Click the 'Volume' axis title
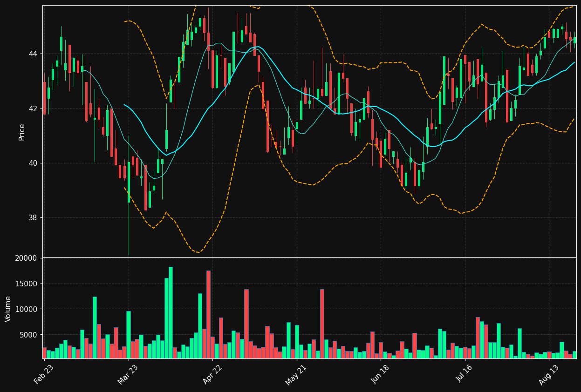The image size is (581, 392). point(8,309)
